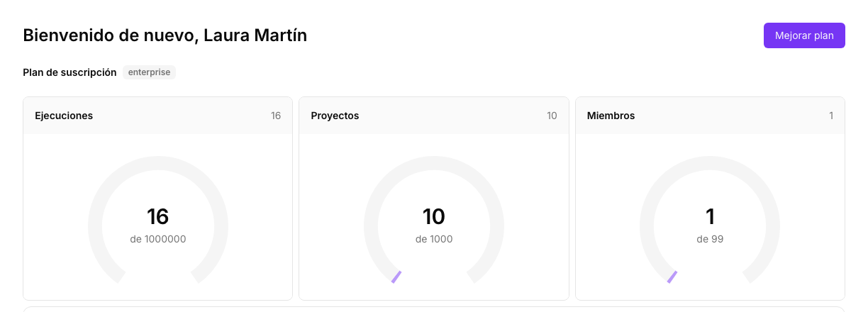The width and height of the screenshot is (868, 312).
Task: Click the Ejecuciones gauge arc
Action: (x=158, y=164)
